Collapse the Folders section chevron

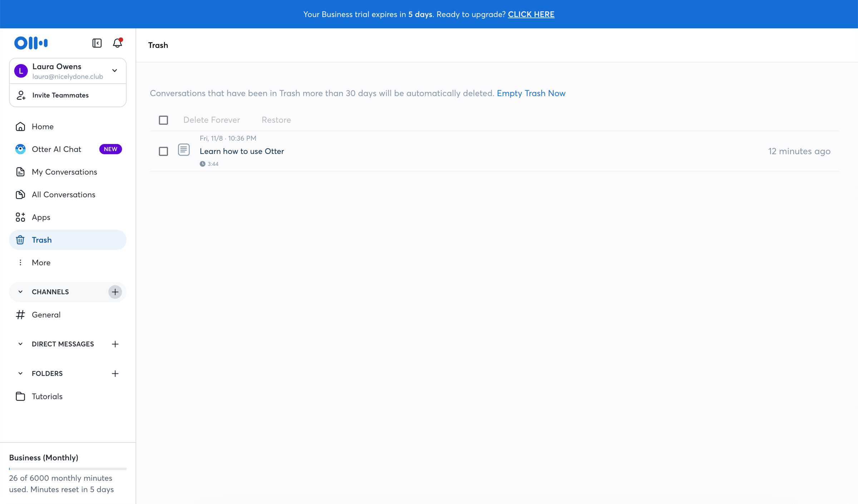(20, 374)
